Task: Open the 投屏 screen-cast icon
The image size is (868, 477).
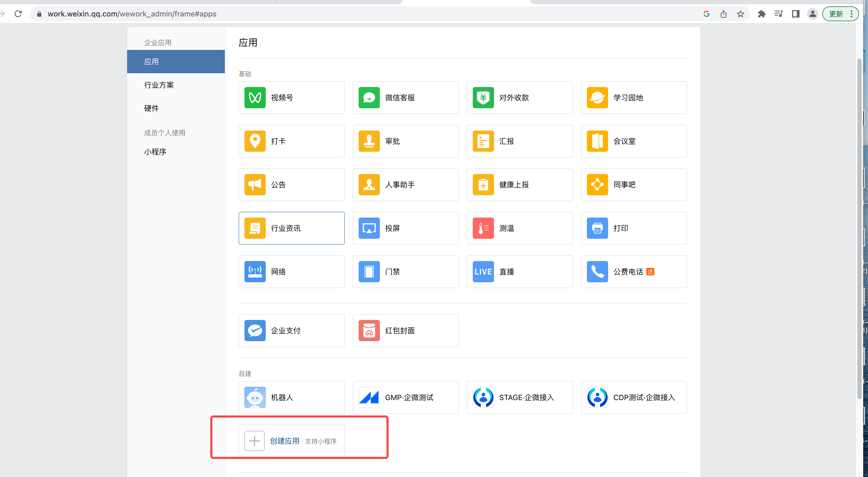Action: click(x=369, y=228)
